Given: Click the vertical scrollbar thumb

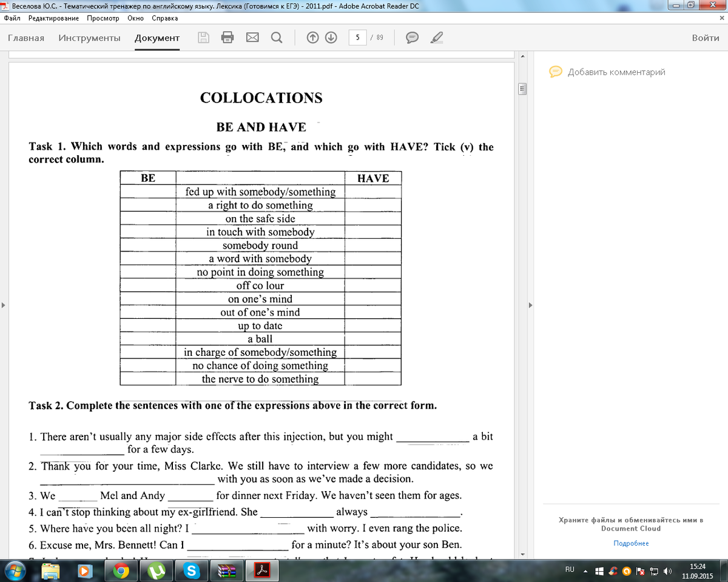Looking at the screenshot, I should click(521, 89).
